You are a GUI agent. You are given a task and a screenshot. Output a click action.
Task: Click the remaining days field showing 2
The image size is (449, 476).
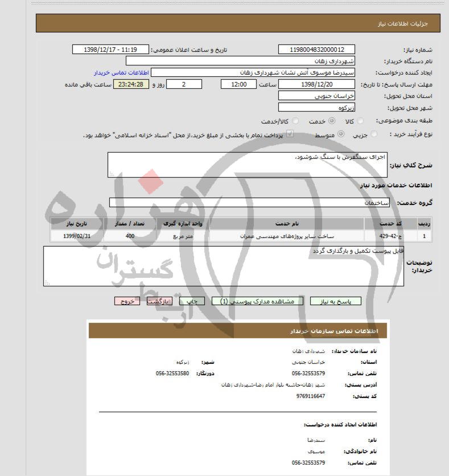[x=184, y=84]
